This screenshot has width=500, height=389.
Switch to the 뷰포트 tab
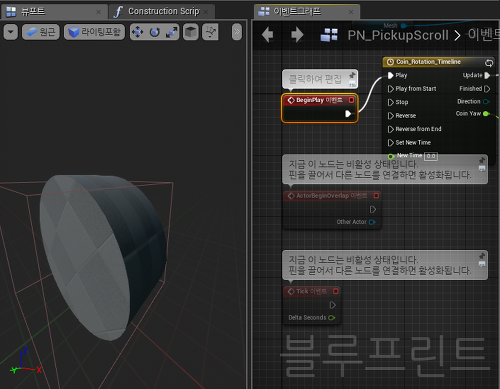[x=33, y=12]
